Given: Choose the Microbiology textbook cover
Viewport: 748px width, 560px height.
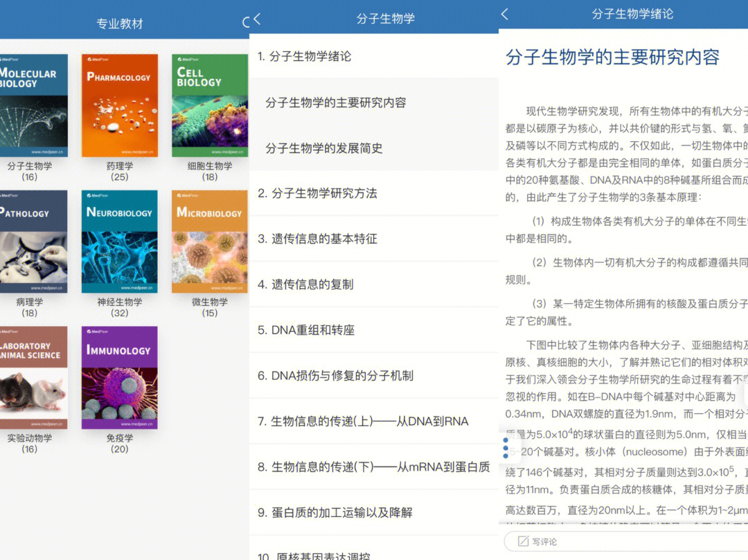Looking at the screenshot, I should 209,242.
